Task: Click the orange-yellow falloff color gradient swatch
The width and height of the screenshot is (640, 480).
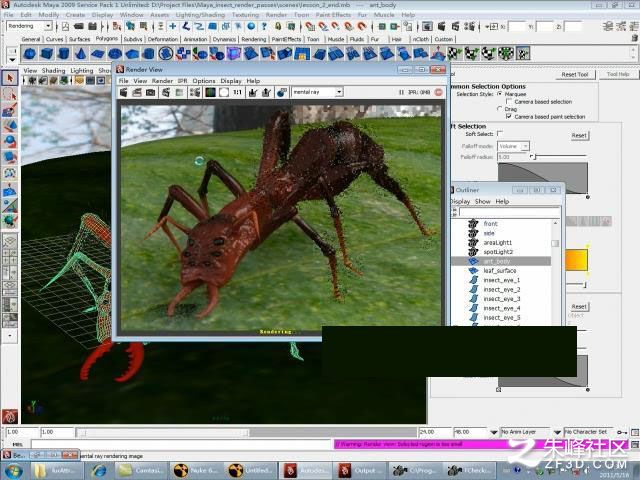Action: 576,260
